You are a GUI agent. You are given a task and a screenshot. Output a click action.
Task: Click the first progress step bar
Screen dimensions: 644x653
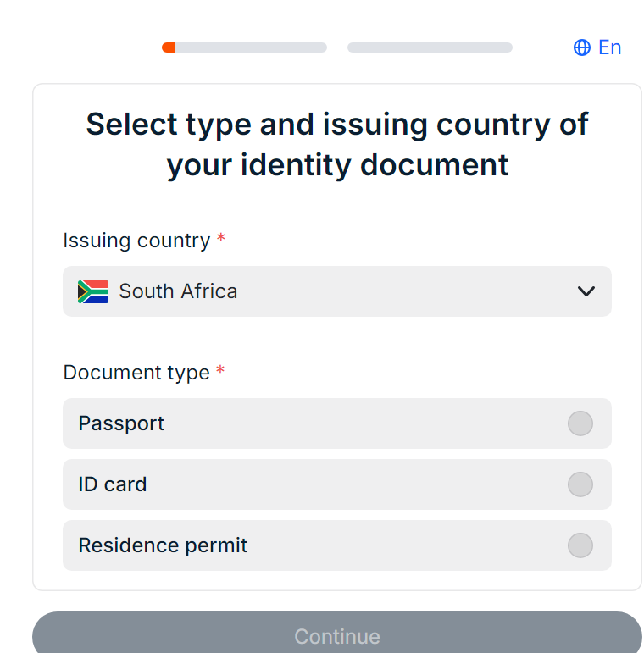click(x=245, y=47)
